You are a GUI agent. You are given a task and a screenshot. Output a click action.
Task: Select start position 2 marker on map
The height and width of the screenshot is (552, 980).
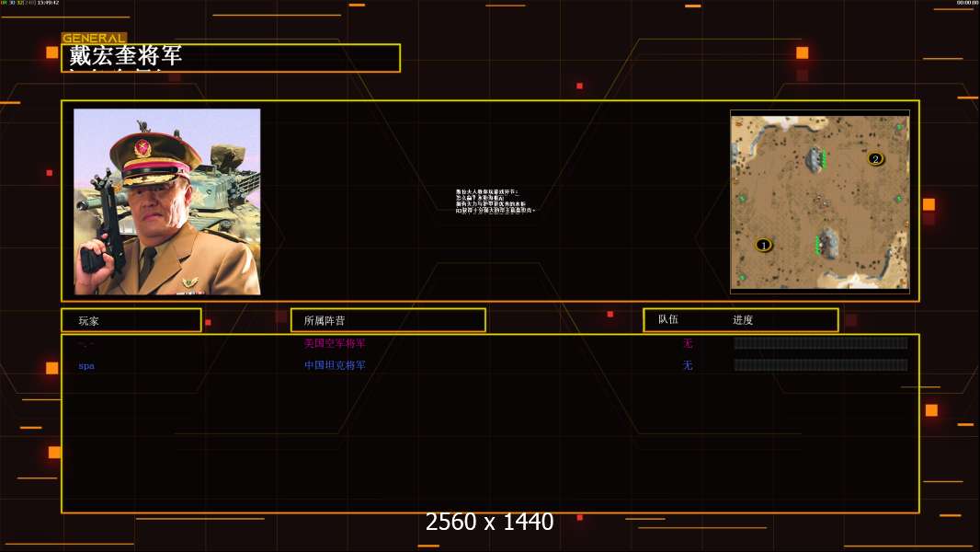pyautogui.click(x=875, y=159)
